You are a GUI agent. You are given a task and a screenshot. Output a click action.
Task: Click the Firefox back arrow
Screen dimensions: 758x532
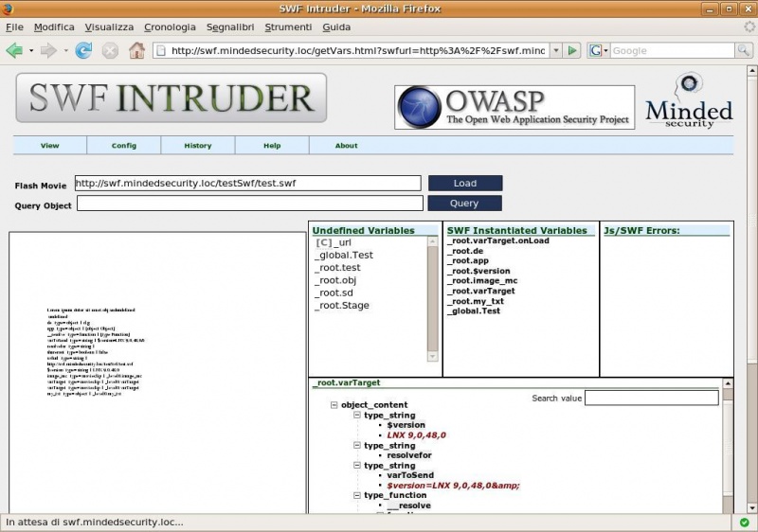pyautogui.click(x=14, y=50)
